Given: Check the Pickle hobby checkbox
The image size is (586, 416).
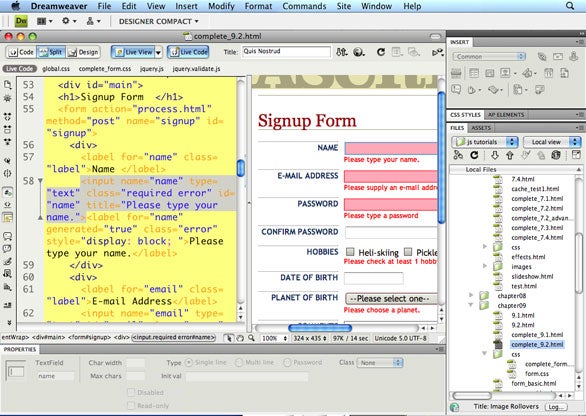Looking at the screenshot, I should (x=408, y=252).
